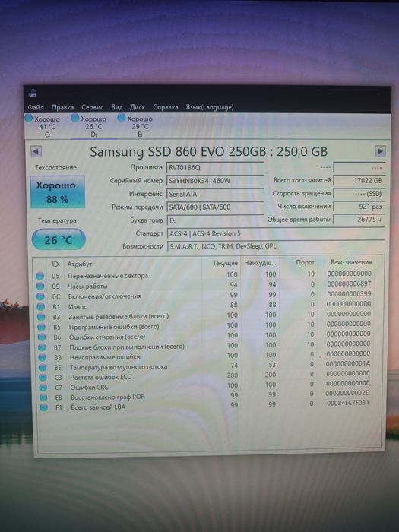The width and height of the screenshot is (399, 532).
Task: Click status circle of attribute BE
Action: tap(43, 367)
